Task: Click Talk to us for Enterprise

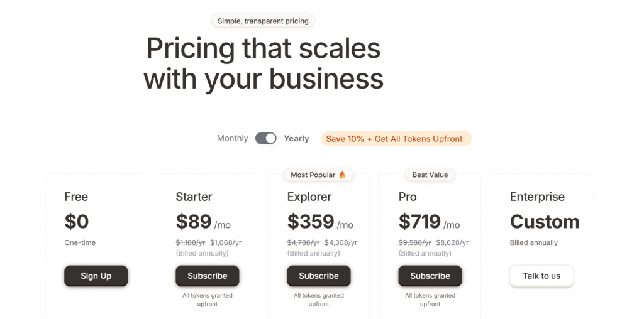Action: point(541,276)
